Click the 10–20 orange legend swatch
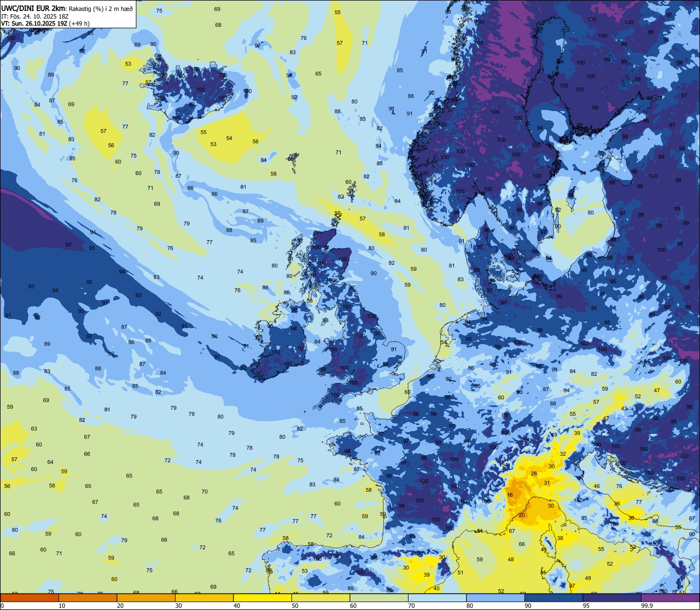The image size is (700, 610). pos(87,598)
